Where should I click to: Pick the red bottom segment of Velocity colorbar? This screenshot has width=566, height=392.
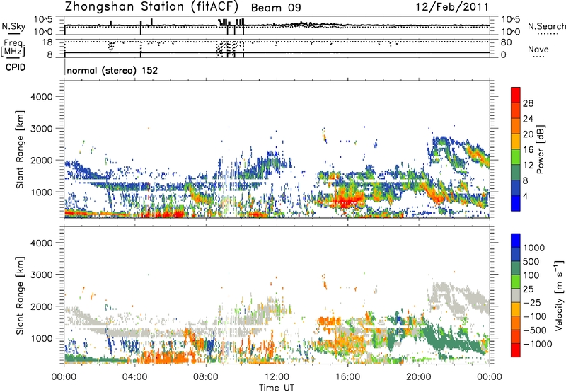(516, 350)
